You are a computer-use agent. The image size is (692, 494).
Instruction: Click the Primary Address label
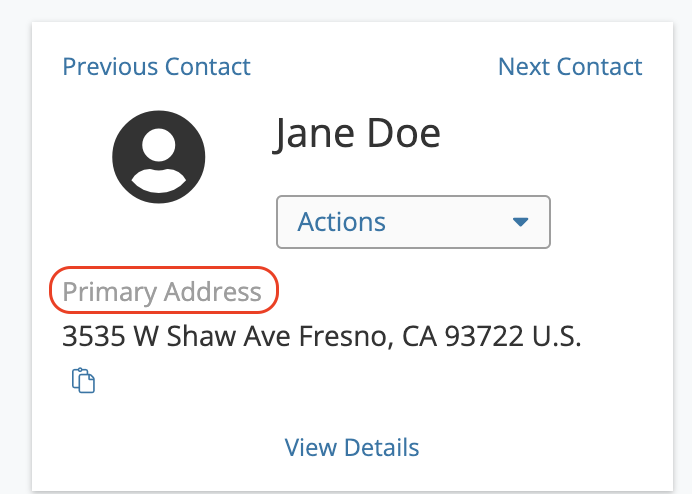(x=162, y=291)
